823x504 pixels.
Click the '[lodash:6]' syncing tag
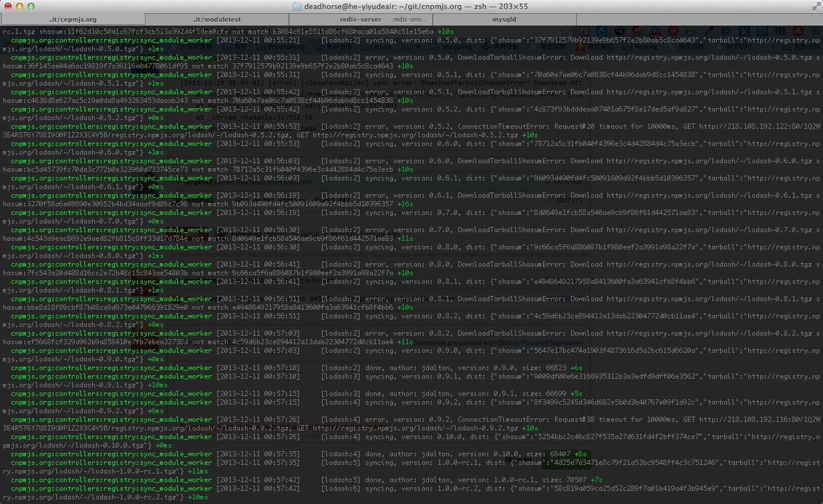click(340, 488)
